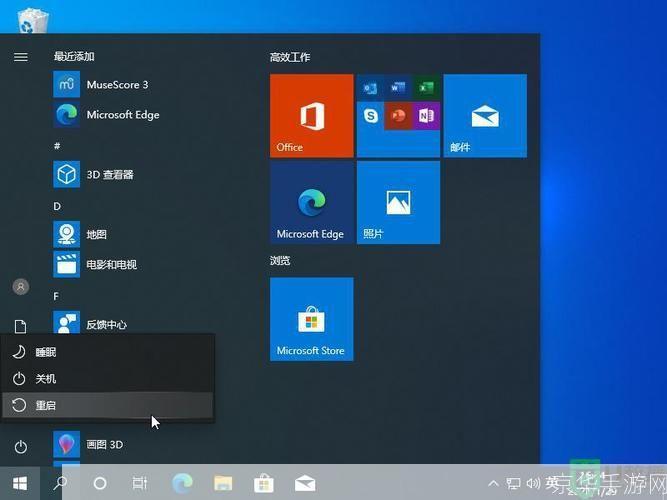
Task: Open File Explorer from the taskbar
Action: pos(223,483)
